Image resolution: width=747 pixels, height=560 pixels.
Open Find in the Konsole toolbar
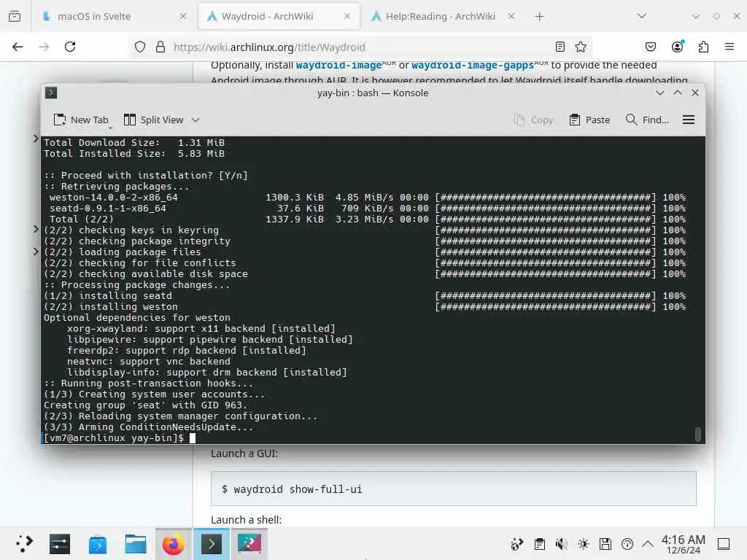click(x=647, y=120)
